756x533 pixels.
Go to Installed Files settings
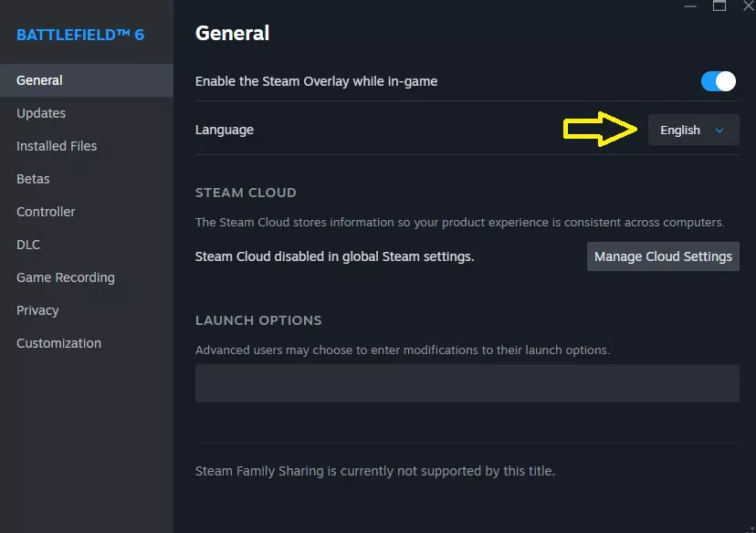(x=87, y=146)
